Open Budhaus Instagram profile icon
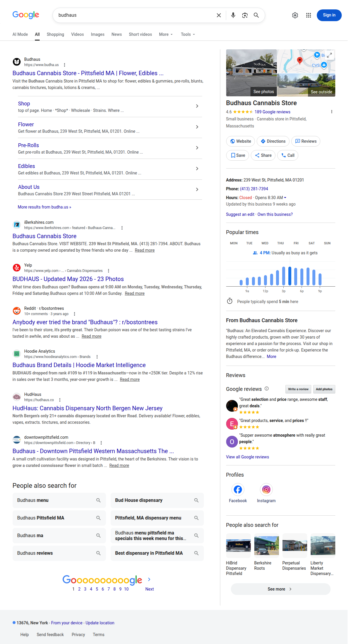 [266, 490]
